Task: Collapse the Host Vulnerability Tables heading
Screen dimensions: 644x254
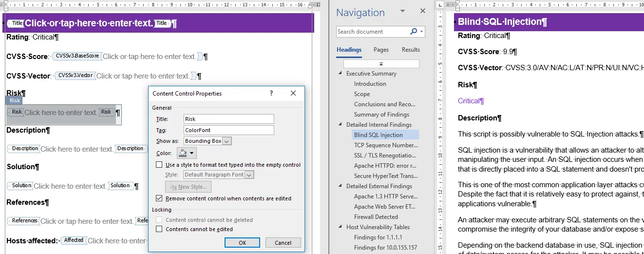Action: 341,227
